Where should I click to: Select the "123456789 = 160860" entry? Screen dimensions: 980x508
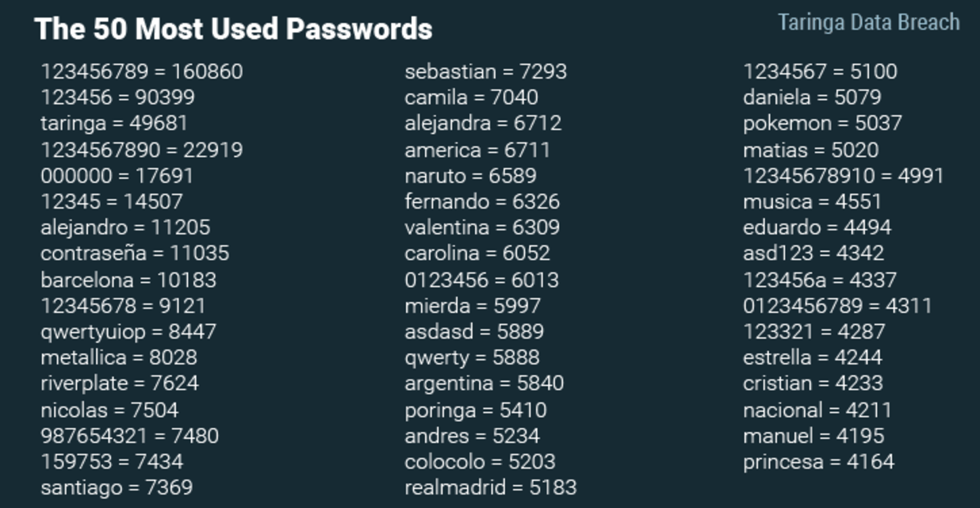click(x=141, y=71)
